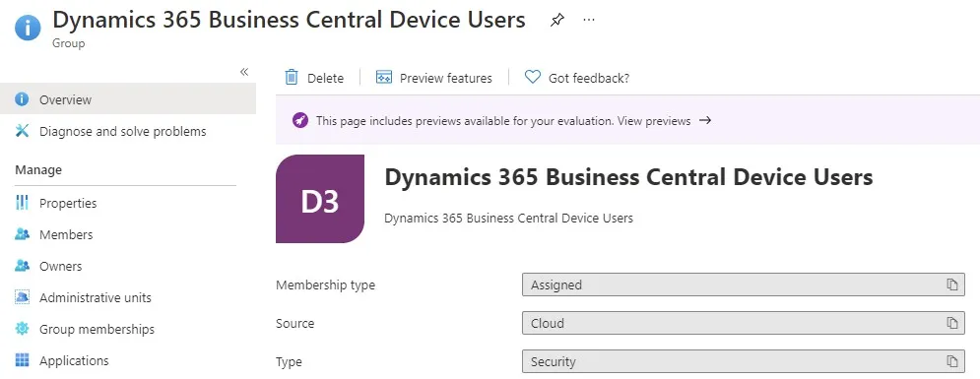The width and height of the screenshot is (980, 379).
Task: Collapse the sidebar with the double chevron
Action: pyautogui.click(x=244, y=72)
